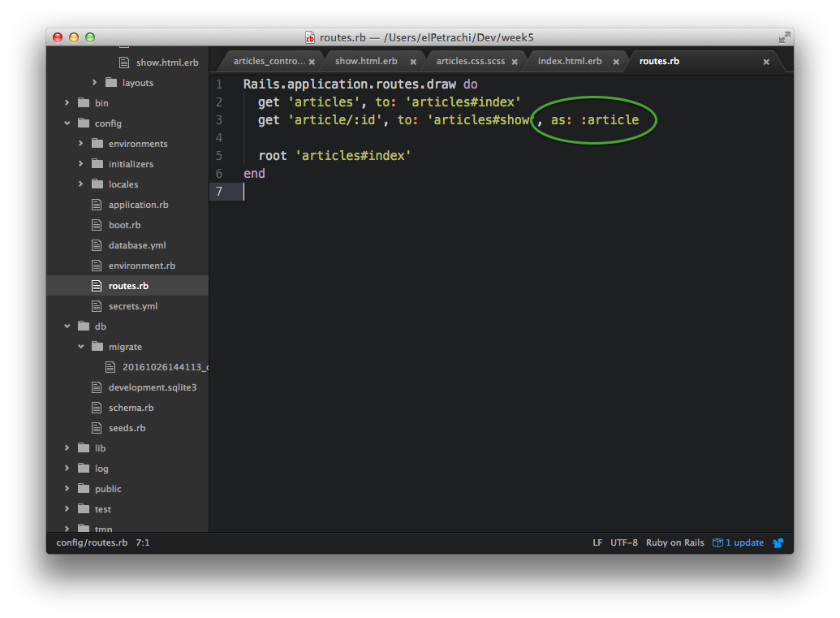
Task: Toggle fullscreen with the title bar arrows
Action: [784, 37]
